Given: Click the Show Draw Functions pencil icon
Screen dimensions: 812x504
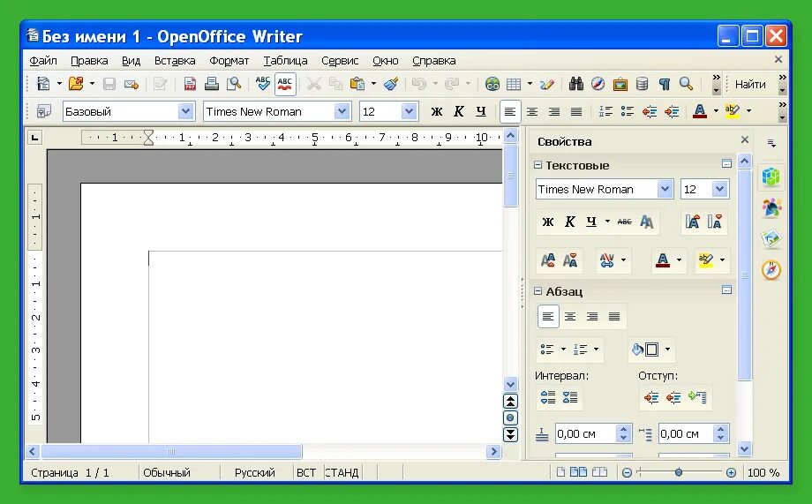Looking at the screenshot, I should tap(546, 84).
